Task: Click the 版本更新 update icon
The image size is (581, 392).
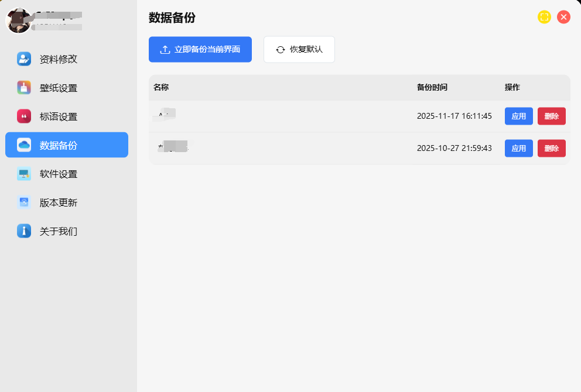Action: point(24,202)
